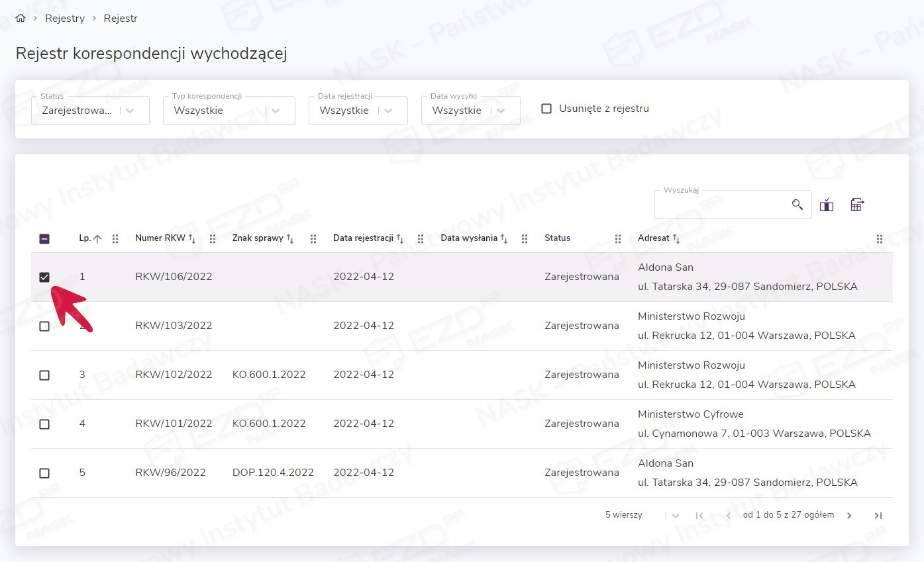The width and height of the screenshot is (924, 562).
Task: Click the search magnifier icon
Action: tap(797, 205)
